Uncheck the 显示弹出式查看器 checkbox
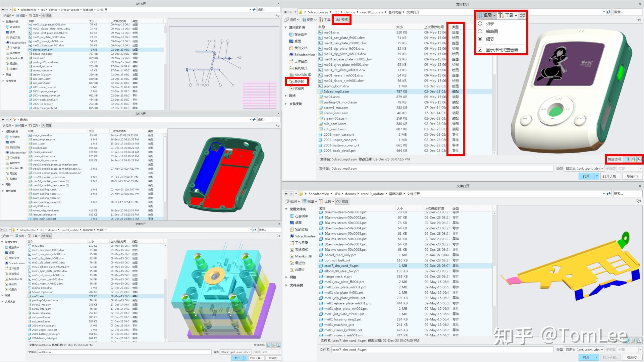The image size is (644, 362). [x=480, y=50]
